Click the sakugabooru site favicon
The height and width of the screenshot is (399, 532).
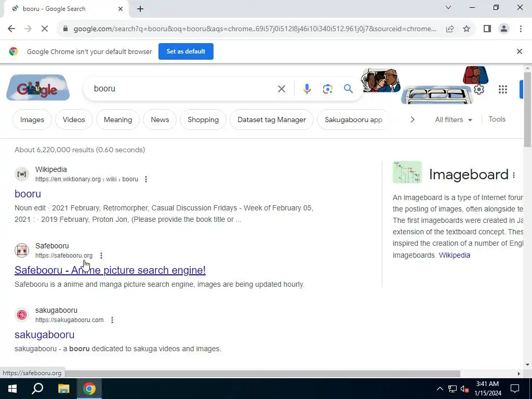(22, 315)
